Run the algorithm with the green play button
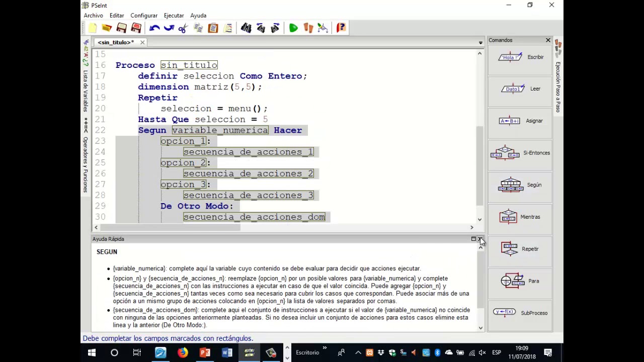Image resolution: width=644 pixels, height=362 pixels. point(293,28)
